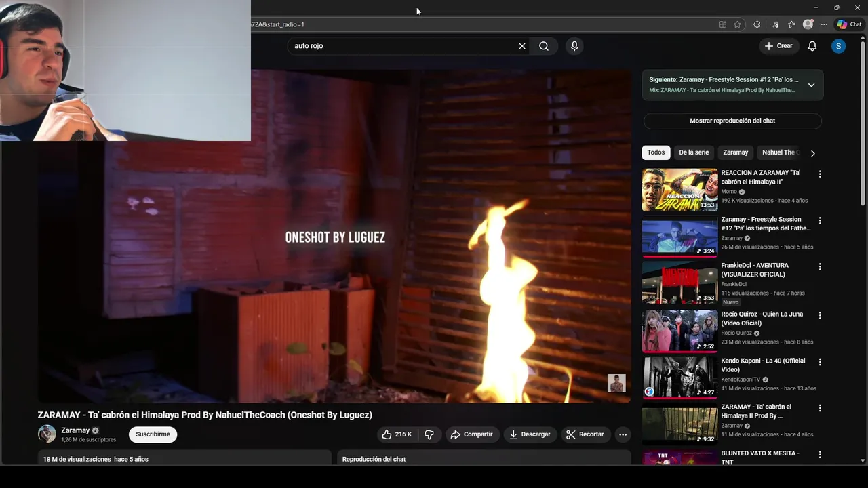Open Zaramay channel avatar
868x488 pixels.
[47, 434]
